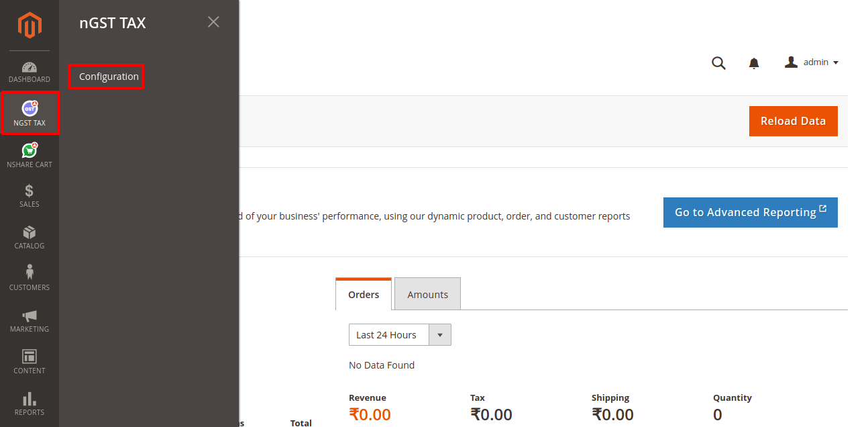The height and width of the screenshot is (427, 868).
Task: Expand the admin account dropdown
Action: pos(812,62)
